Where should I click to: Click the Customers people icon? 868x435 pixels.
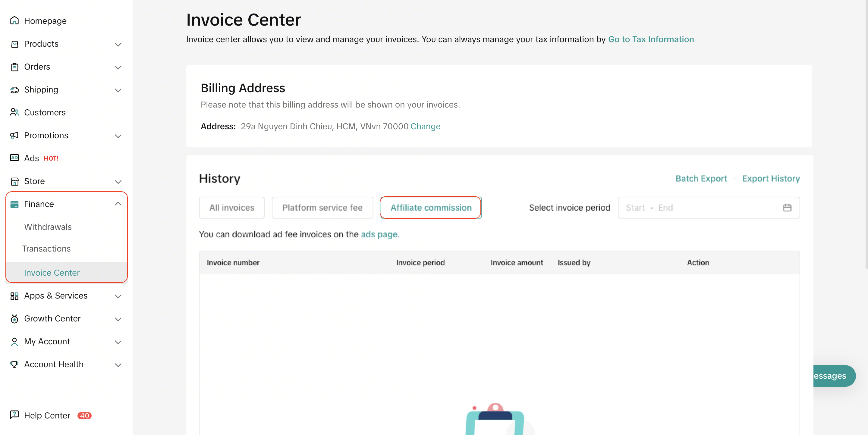14,112
